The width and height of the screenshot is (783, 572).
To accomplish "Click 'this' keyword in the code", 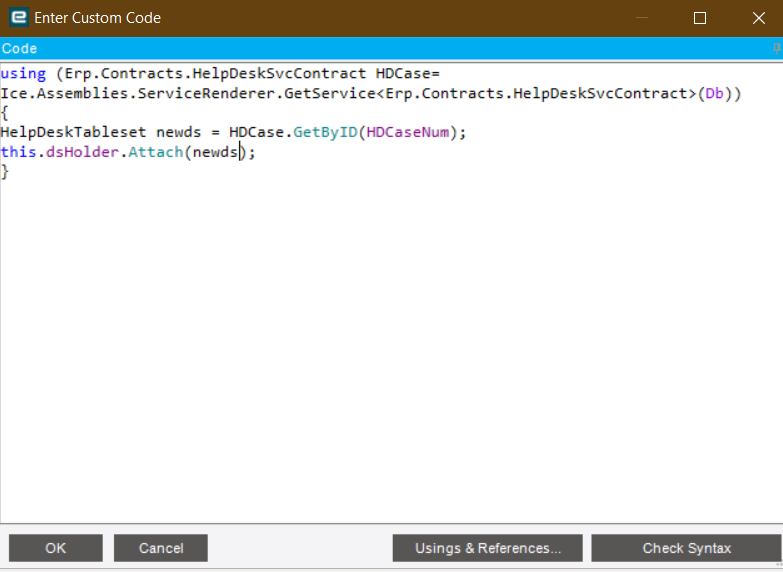I will tap(18, 152).
